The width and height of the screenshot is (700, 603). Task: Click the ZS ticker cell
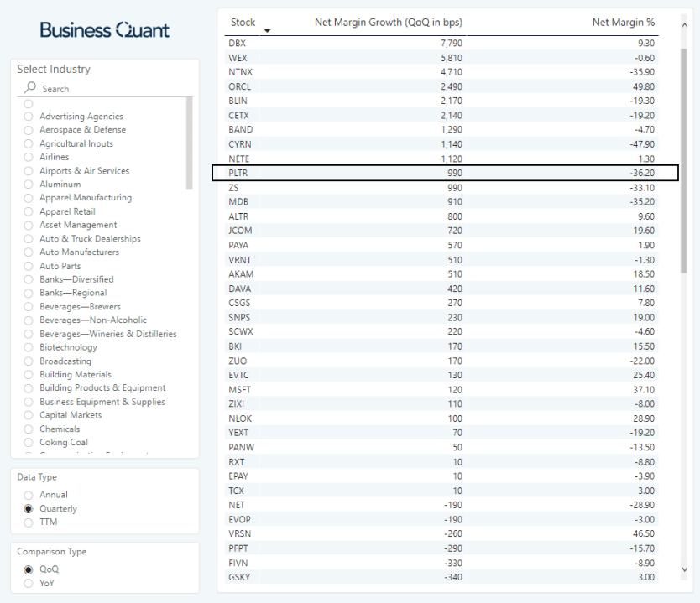(233, 188)
